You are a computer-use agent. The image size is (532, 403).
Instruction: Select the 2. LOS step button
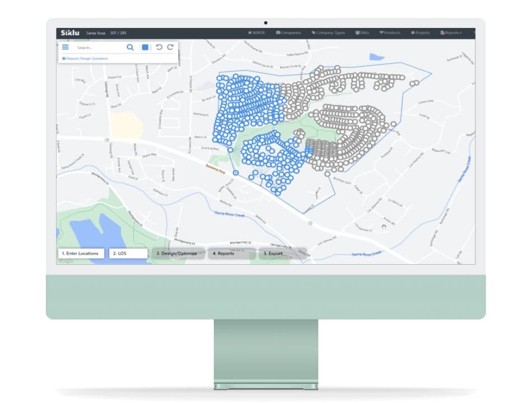pos(128,254)
